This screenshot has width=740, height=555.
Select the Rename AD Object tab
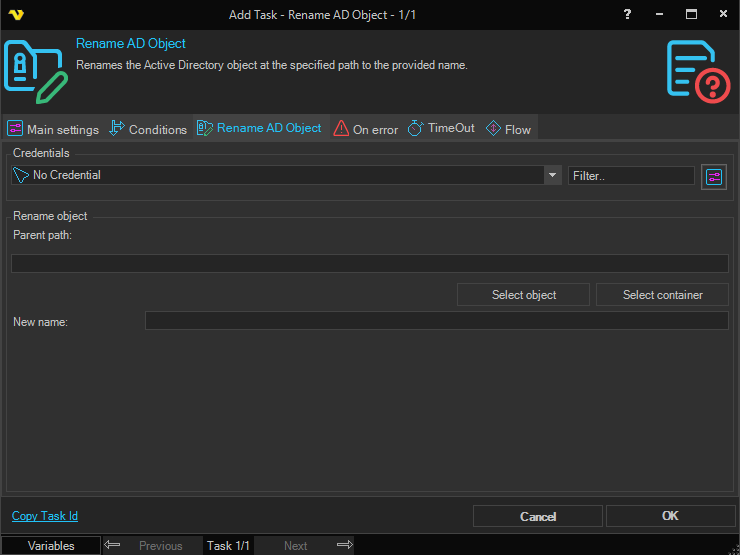260,128
